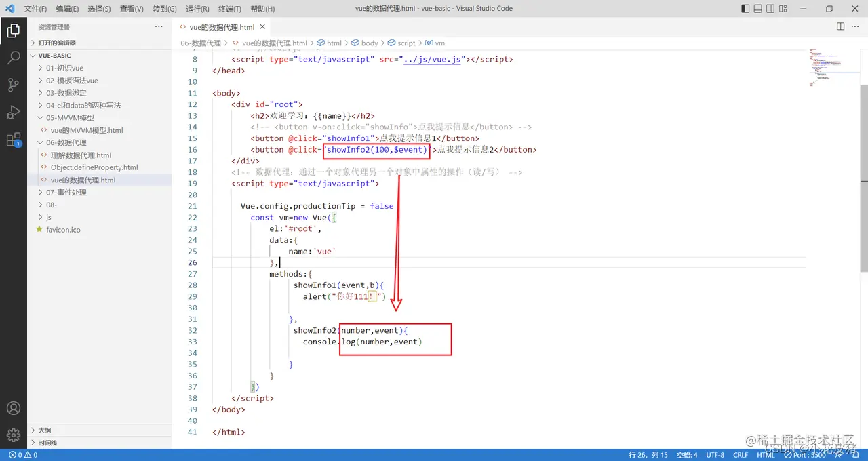This screenshot has height=461, width=868.
Task: Change encoding via UTF-8 status
Action: 715,455
